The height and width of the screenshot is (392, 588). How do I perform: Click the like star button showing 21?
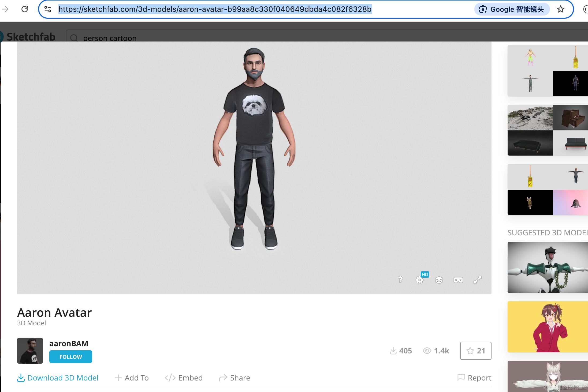476,350
